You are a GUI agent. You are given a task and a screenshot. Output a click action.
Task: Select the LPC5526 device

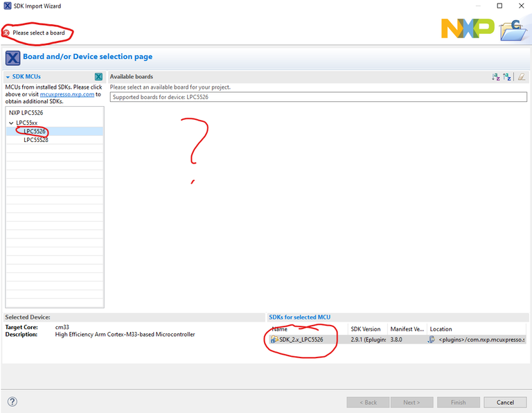click(34, 132)
